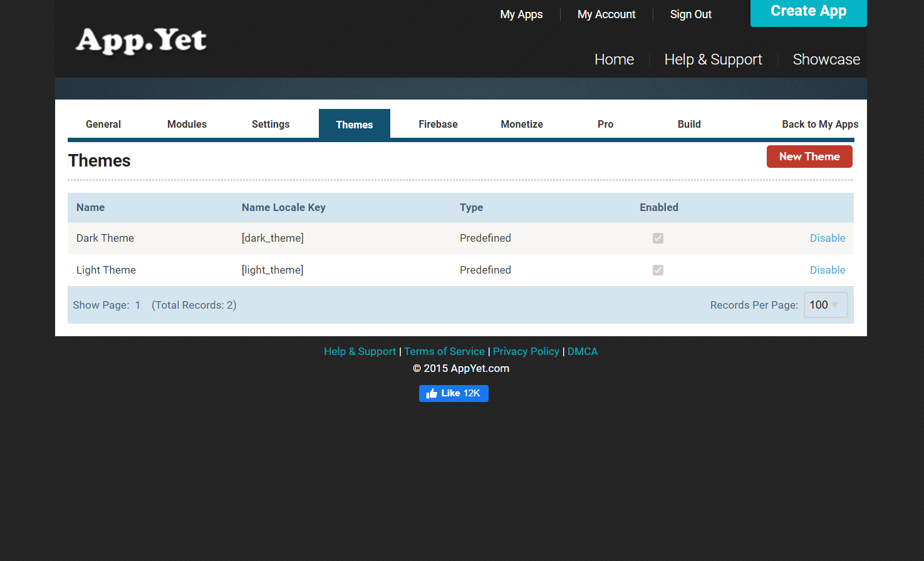Open the Pro tab
This screenshot has width=924, height=561.
click(605, 124)
